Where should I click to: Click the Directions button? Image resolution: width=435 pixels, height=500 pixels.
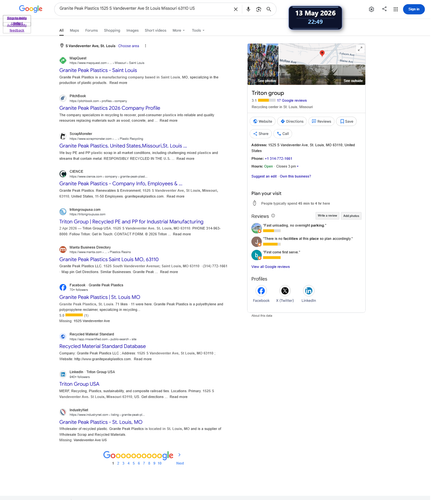click(292, 121)
